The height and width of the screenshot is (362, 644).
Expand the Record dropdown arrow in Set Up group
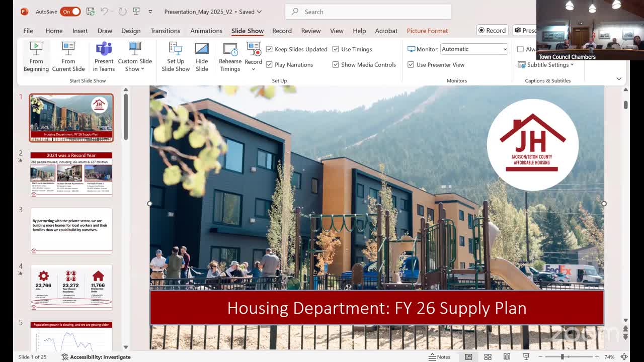(x=253, y=69)
